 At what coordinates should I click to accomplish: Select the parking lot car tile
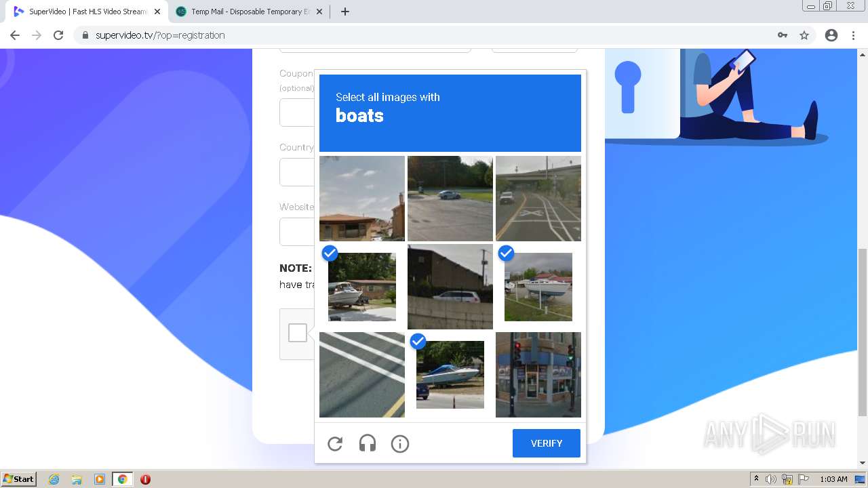pos(450,199)
